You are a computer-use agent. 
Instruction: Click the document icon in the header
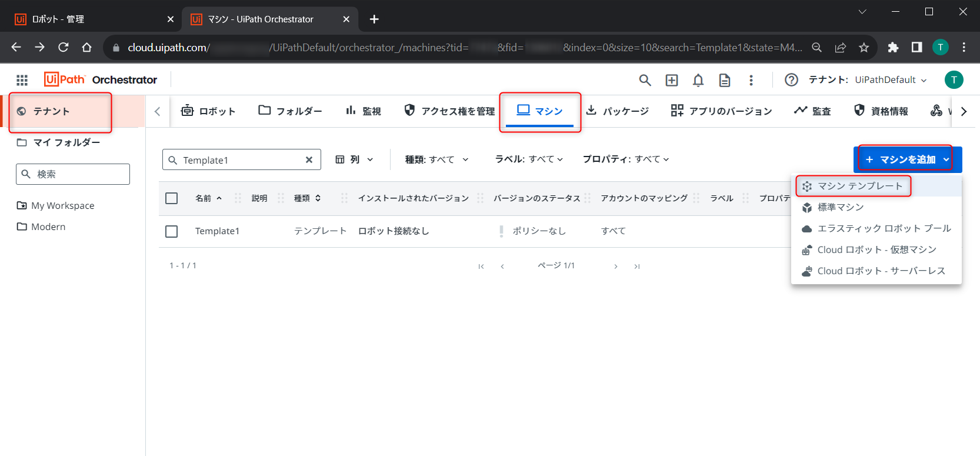pos(725,80)
